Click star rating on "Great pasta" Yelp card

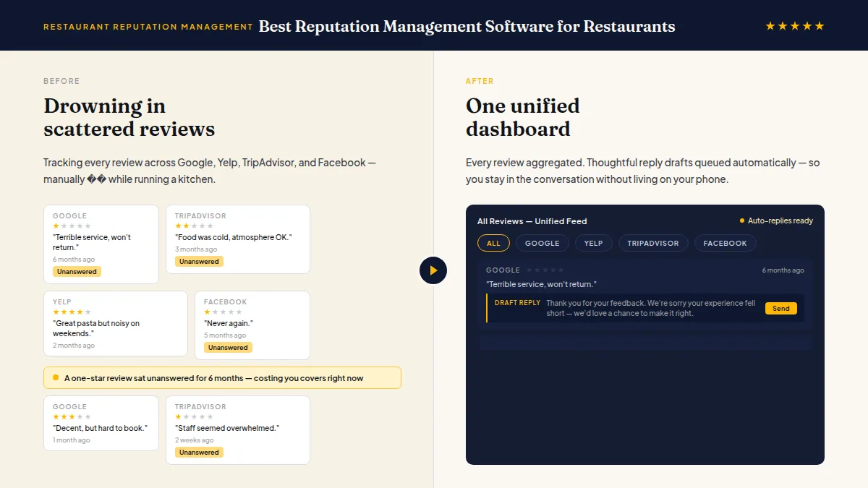pos(72,312)
